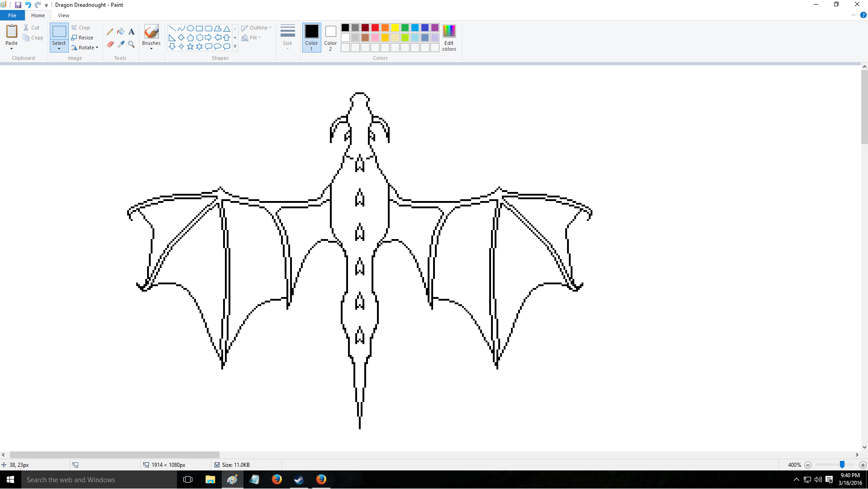
Task: Pick the green color swatch
Action: pos(405,28)
